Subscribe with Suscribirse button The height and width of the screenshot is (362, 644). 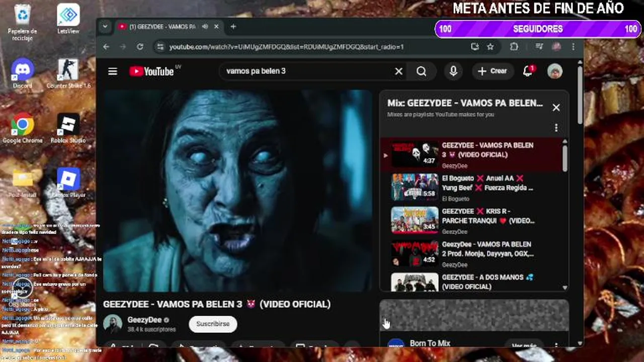click(x=213, y=324)
